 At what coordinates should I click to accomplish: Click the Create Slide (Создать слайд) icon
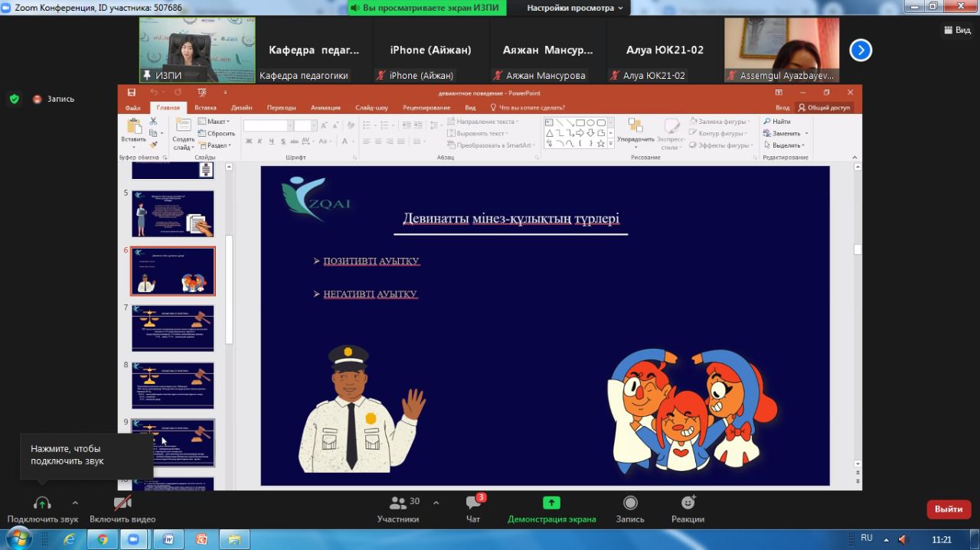point(183,126)
